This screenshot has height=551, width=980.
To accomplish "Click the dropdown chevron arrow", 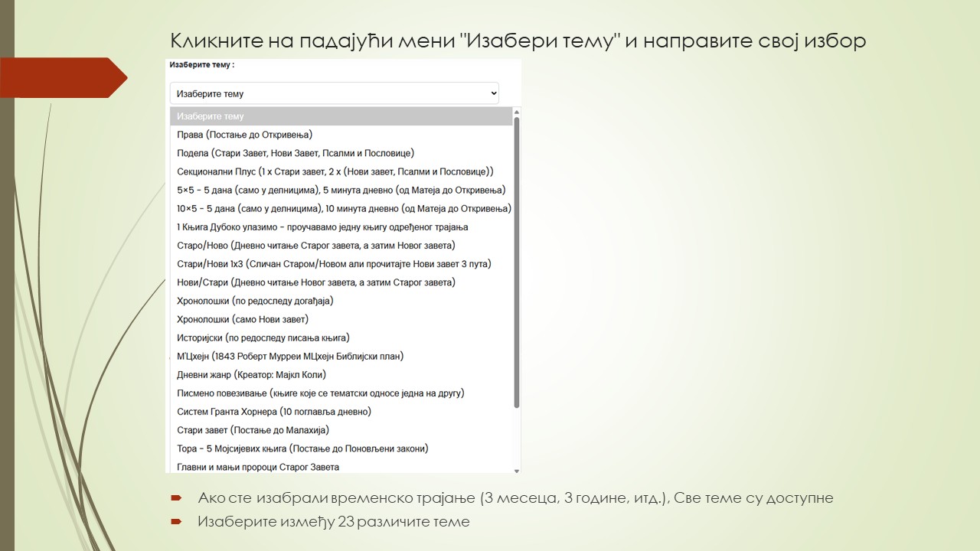I will point(492,93).
